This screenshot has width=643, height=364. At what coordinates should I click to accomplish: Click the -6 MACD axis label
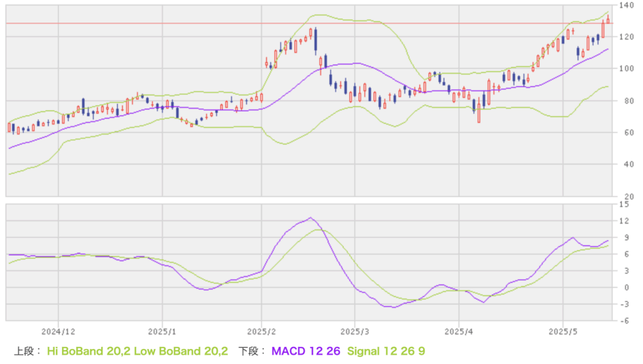(x=624, y=321)
